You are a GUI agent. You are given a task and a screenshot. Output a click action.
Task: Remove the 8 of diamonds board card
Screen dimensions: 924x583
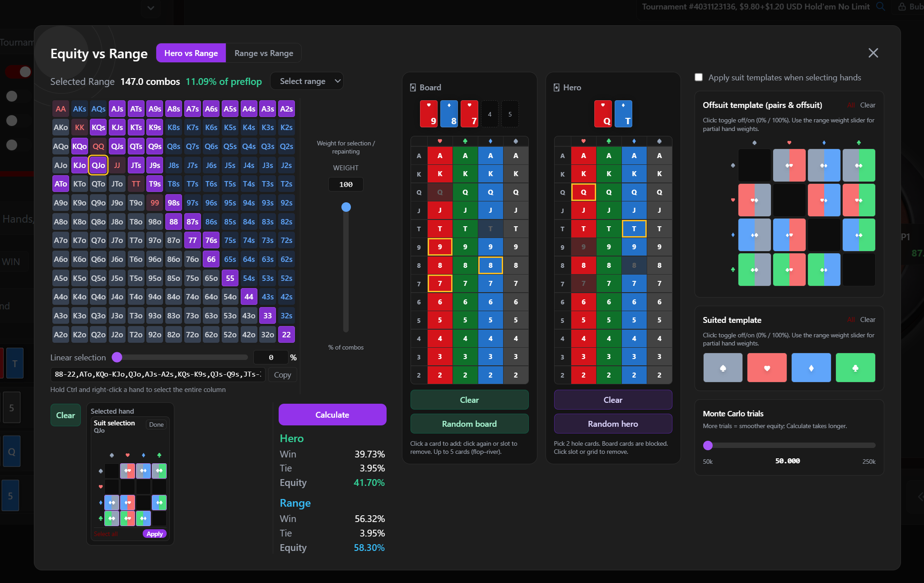point(449,114)
